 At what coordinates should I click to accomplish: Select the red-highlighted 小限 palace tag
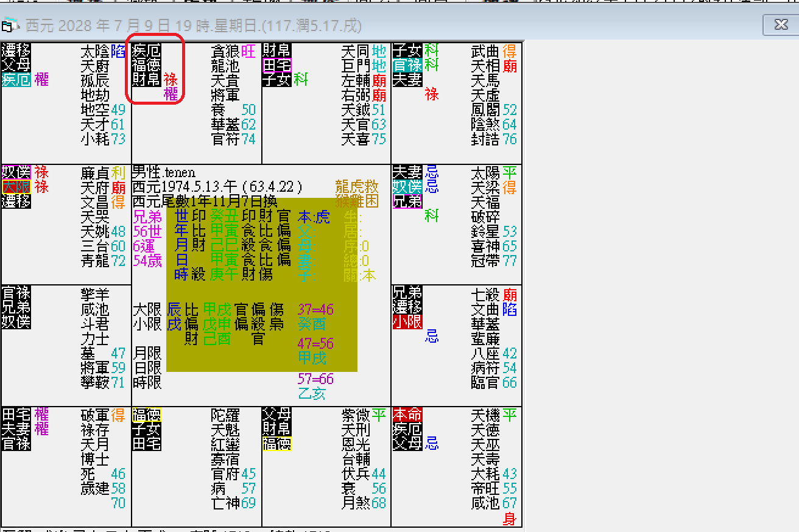407,321
